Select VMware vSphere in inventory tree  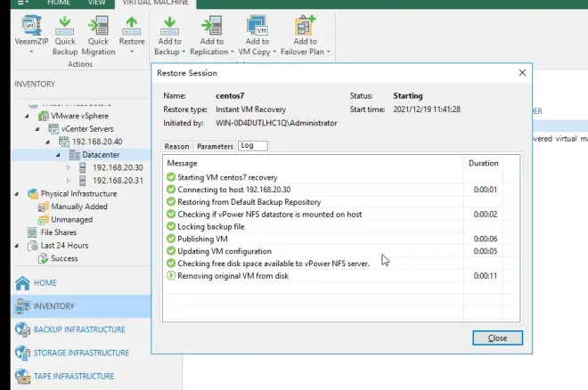click(x=79, y=116)
